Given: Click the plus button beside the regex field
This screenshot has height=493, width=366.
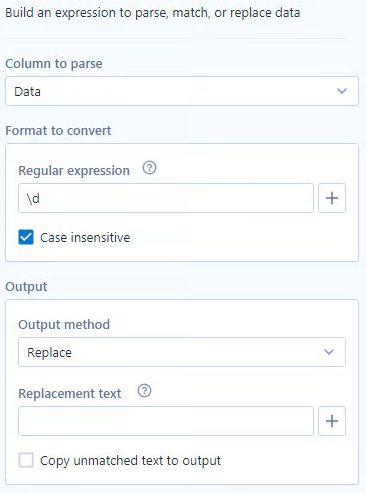Looking at the screenshot, I should (x=332, y=198).
